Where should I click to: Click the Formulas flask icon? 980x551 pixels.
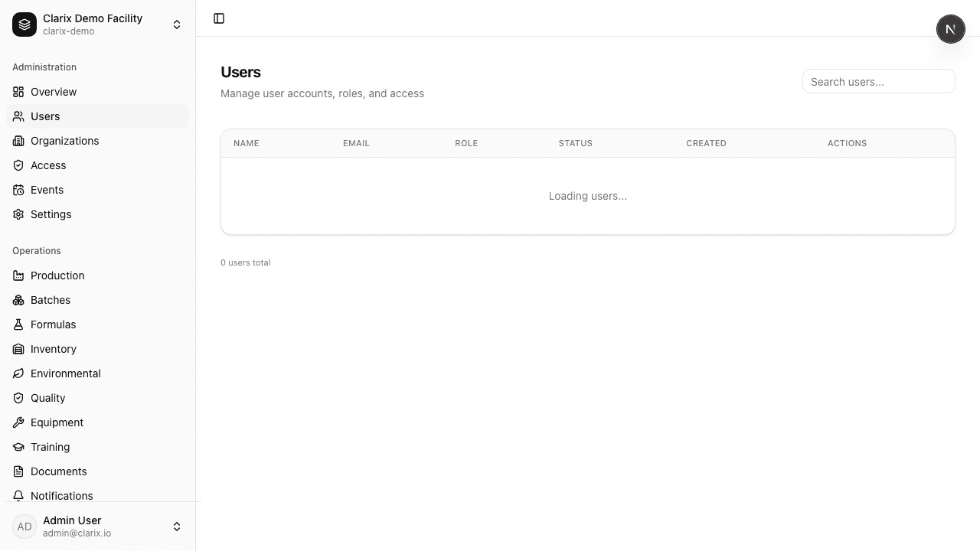pos(18,324)
